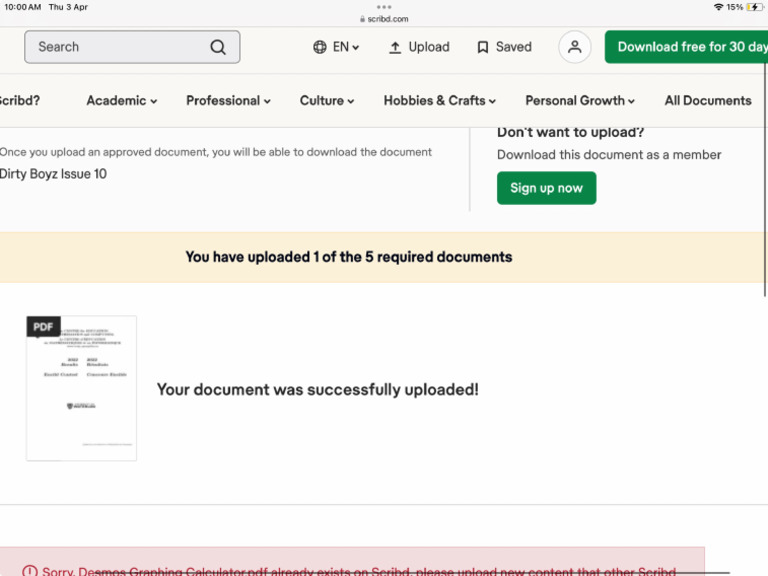Tap the three dots at top of the browser
The image size is (768, 576).
click(384, 7)
